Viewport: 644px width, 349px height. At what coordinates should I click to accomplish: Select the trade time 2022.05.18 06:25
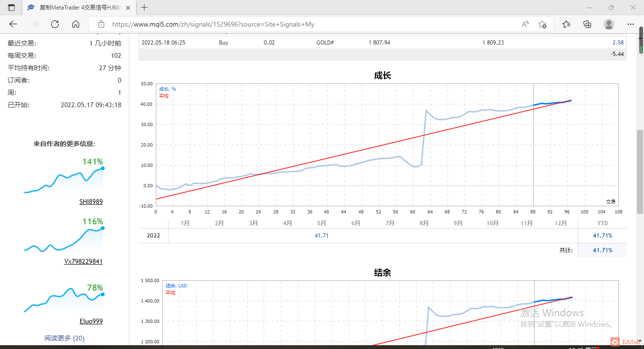click(x=163, y=43)
